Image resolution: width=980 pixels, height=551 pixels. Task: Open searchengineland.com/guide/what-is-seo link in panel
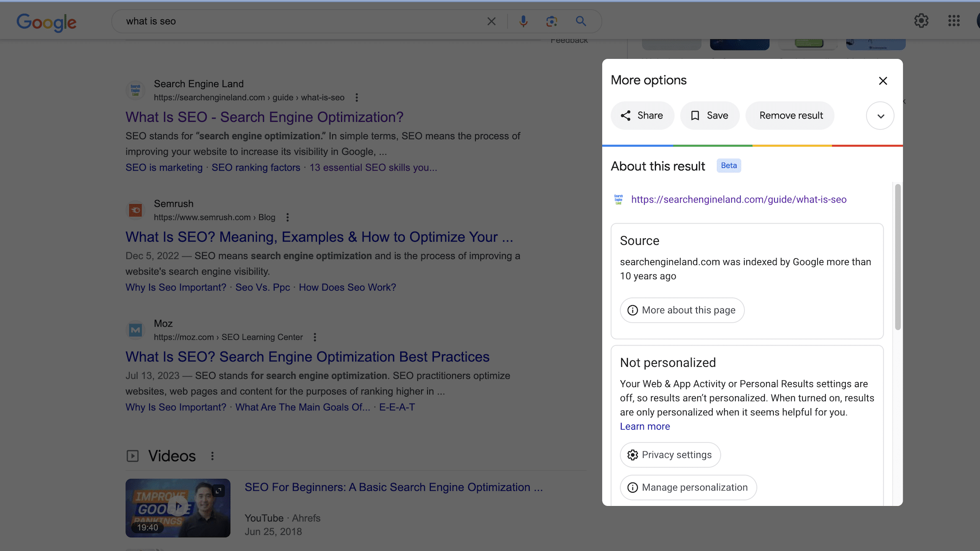(x=739, y=199)
